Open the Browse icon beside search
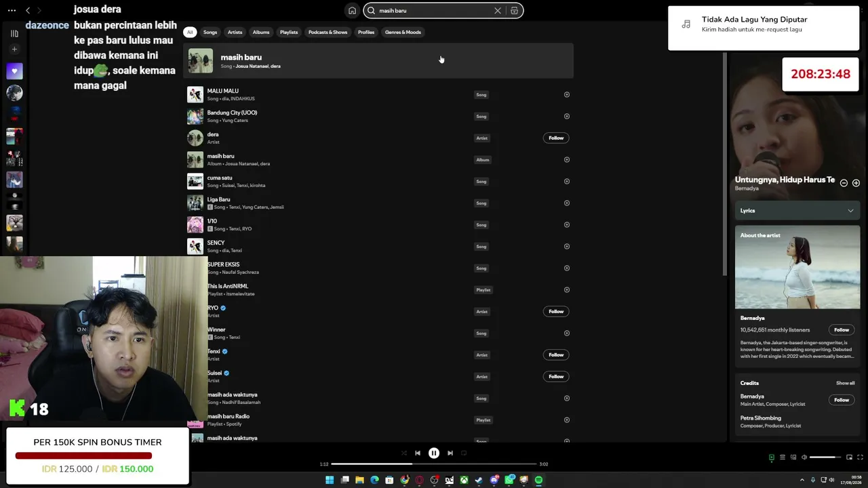 point(515,10)
